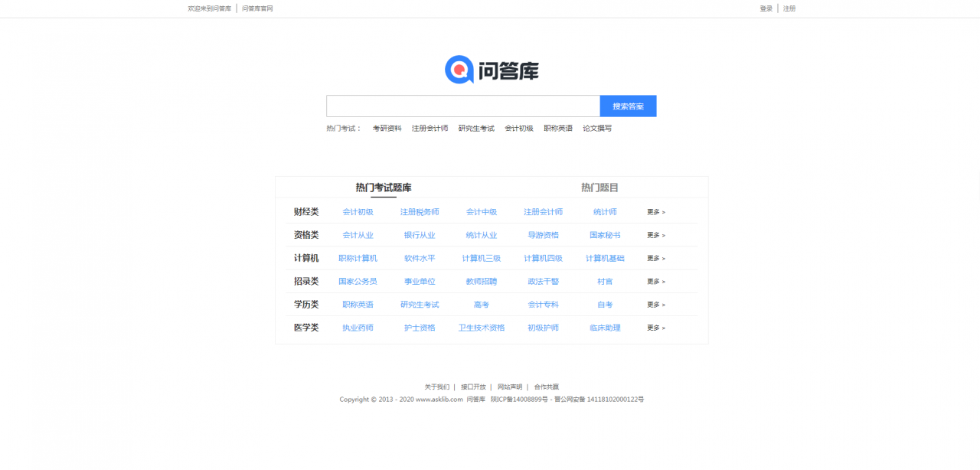Open 注册会计师 in 财经类 row
This screenshot has height=470, width=980.
click(x=543, y=212)
